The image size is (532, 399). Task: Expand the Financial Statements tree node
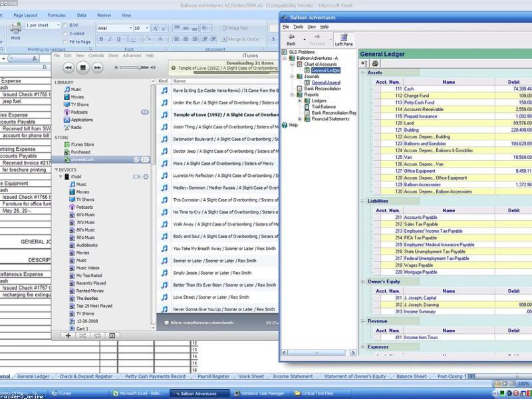[300, 119]
